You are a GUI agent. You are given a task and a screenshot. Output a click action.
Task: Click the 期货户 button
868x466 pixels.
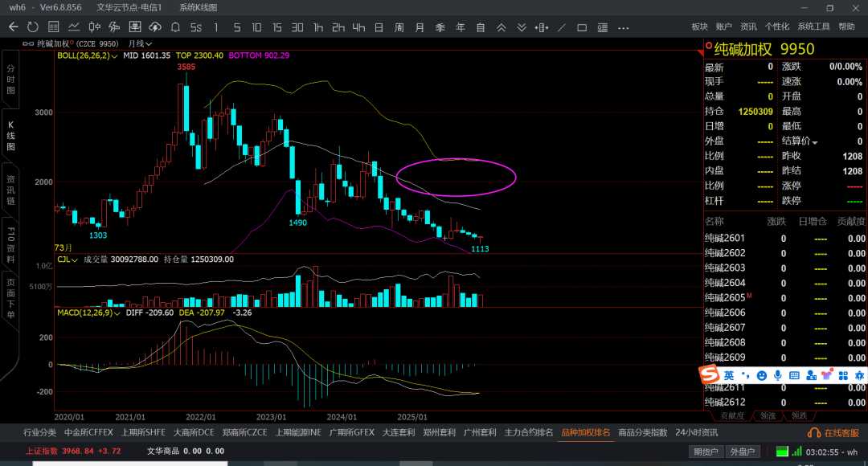click(706, 452)
